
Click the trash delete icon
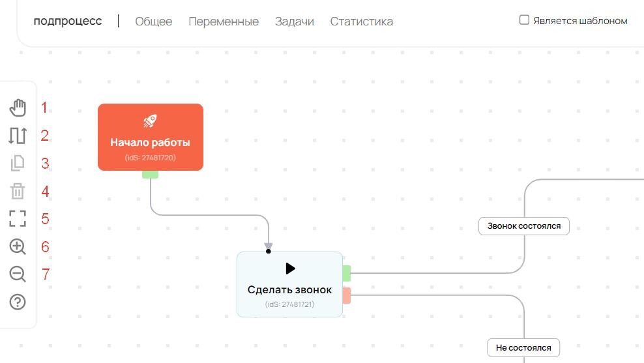18,191
